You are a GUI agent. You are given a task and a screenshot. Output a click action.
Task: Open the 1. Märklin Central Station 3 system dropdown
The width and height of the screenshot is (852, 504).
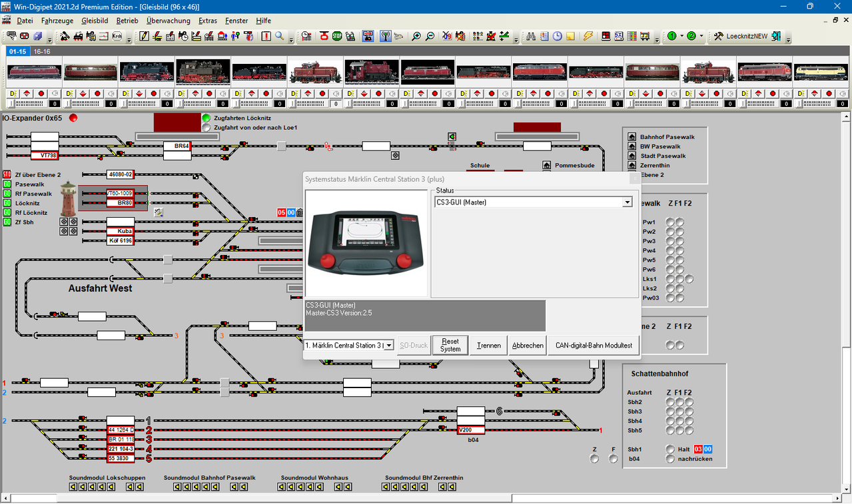click(389, 346)
